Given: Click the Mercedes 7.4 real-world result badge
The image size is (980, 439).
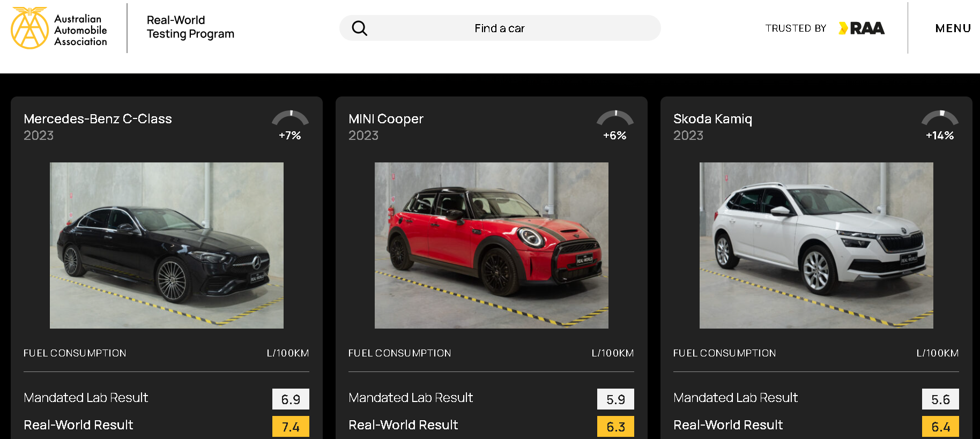Looking at the screenshot, I should 291,427.
